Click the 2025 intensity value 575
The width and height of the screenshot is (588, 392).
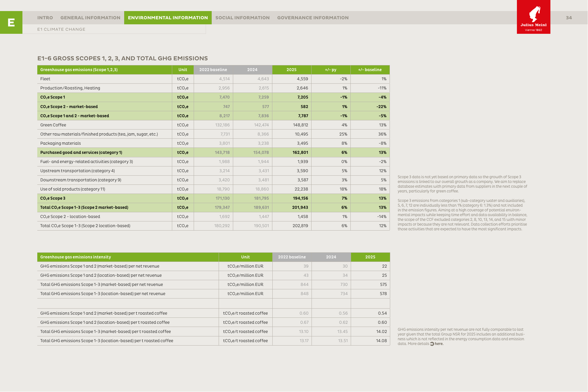(x=383, y=285)
